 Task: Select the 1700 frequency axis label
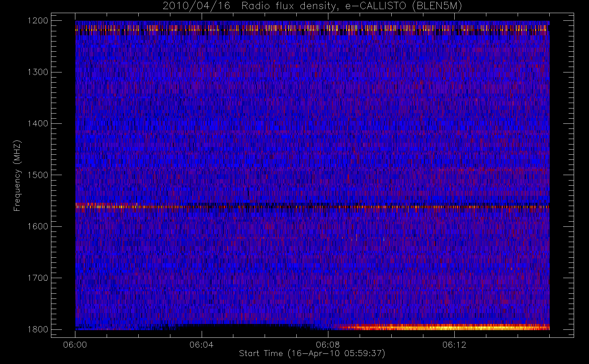[38, 278]
